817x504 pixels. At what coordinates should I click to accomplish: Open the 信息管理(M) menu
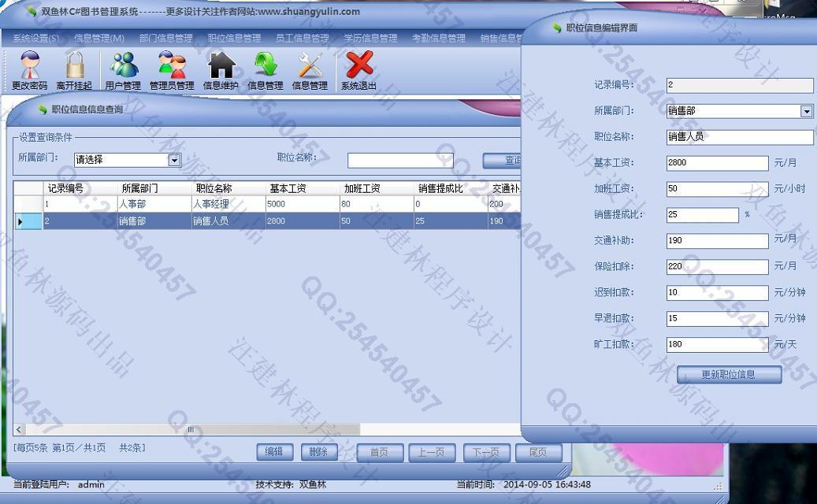[99, 38]
